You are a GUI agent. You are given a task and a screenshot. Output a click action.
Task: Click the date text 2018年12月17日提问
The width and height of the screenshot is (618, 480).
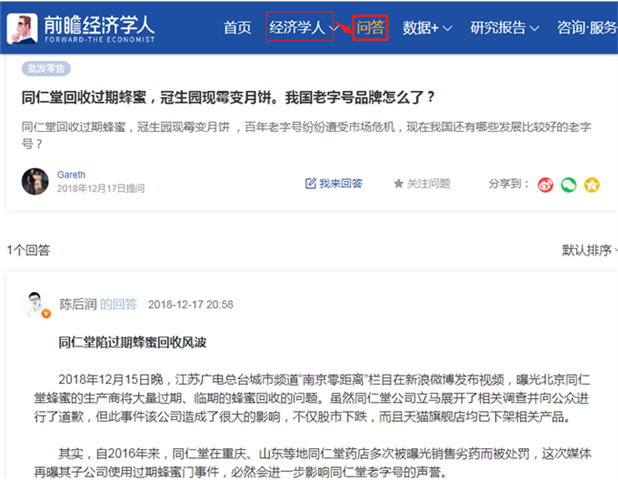click(101, 188)
